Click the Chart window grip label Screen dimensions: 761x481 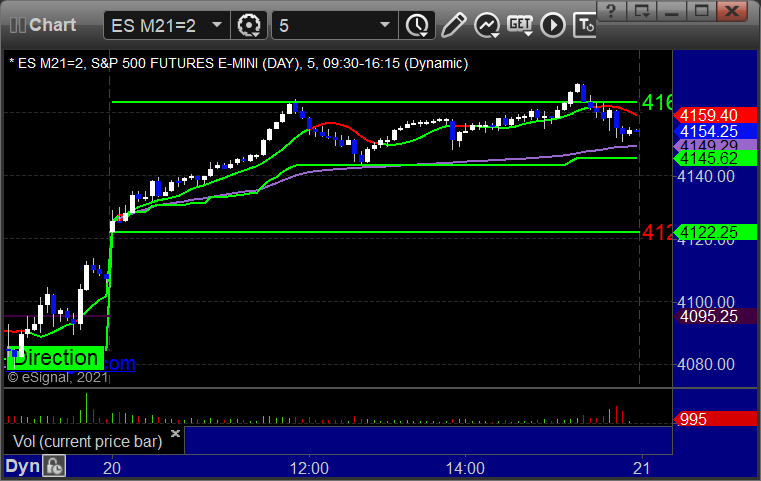(43, 25)
